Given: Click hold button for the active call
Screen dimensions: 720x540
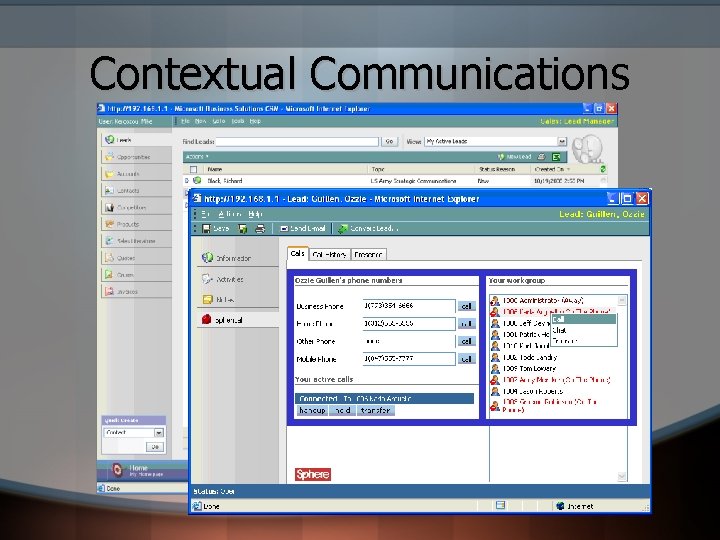Looking at the screenshot, I should click(343, 410).
